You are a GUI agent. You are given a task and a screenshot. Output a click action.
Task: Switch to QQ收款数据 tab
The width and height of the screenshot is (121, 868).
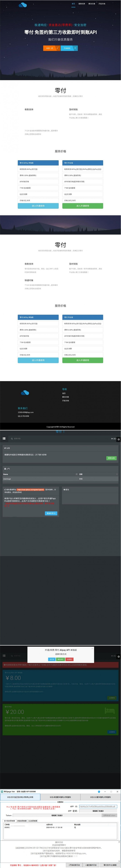[33, 820]
